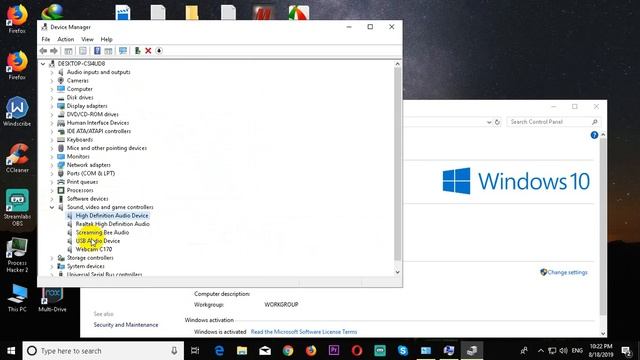Expand the Cameras category chevron
This screenshot has height=360, width=640.
pos(52,81)
